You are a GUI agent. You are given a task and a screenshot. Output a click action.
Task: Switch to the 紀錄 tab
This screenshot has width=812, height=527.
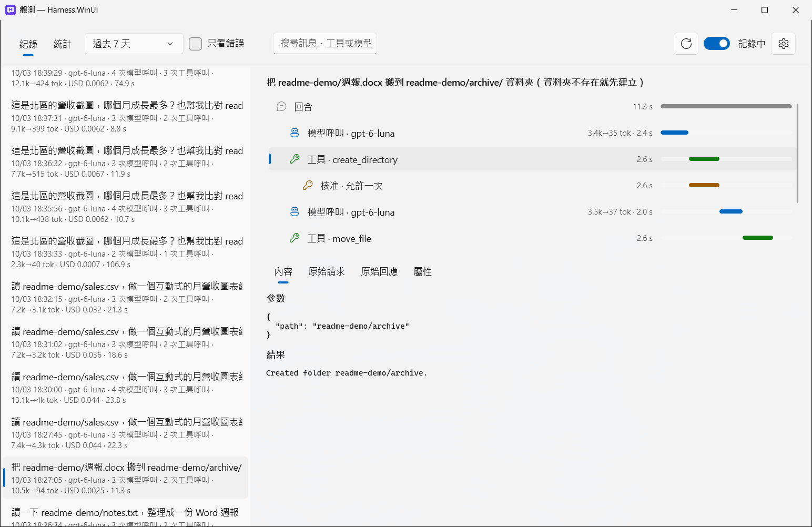tap(28, 44)
